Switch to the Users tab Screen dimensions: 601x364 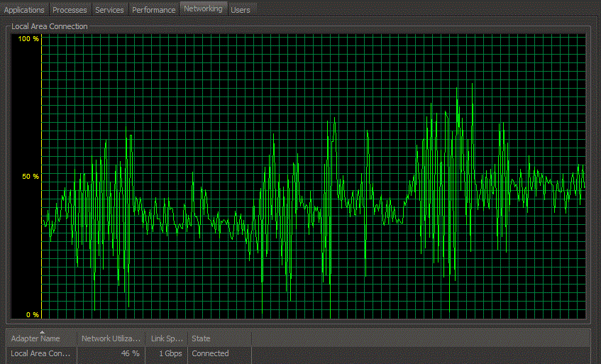[241, 10]
